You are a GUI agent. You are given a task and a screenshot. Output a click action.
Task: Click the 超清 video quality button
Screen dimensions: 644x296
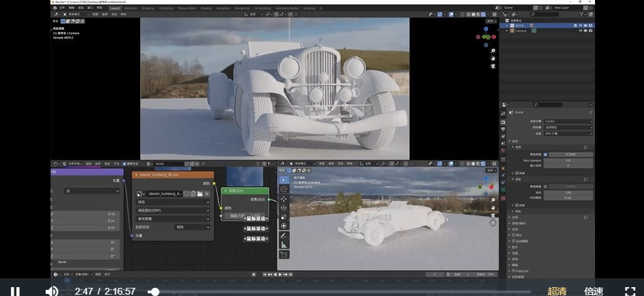[557, 291]
